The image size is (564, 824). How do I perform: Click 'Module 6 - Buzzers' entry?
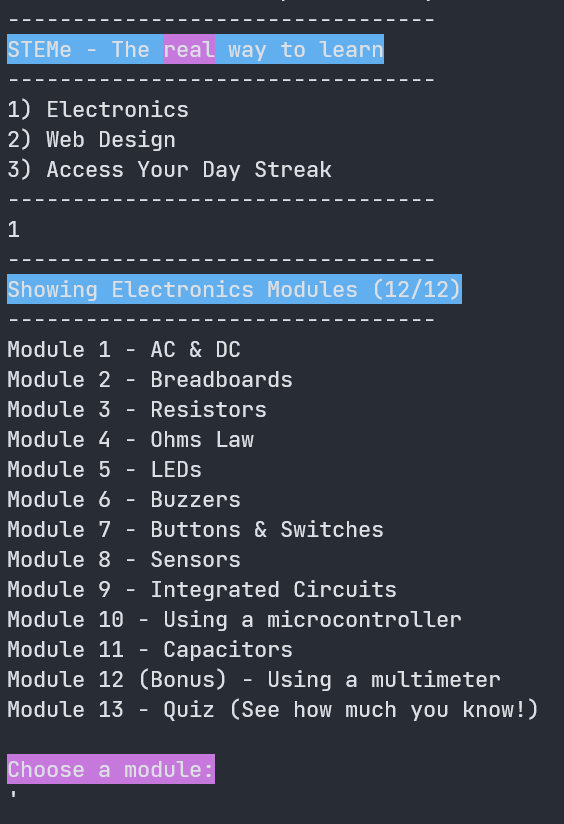point(124,499)
